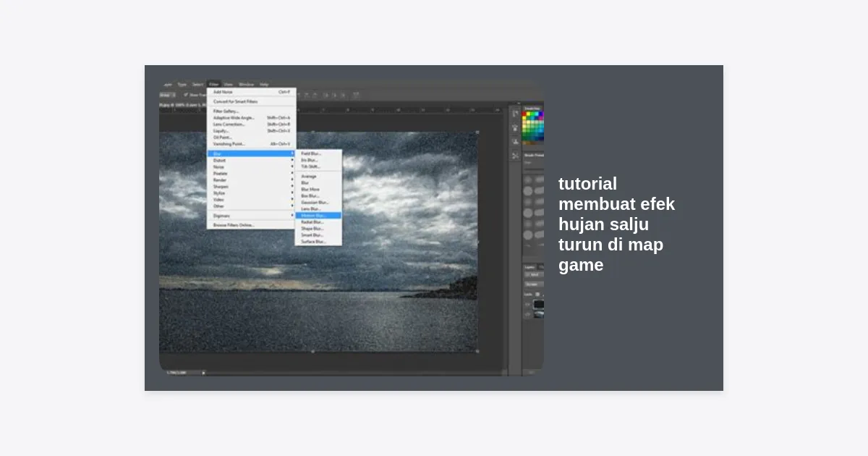Click the third collapsed panel dock icon
This screenshot has height=456, width=868.
pyautogui.click(x=515, y=142)
